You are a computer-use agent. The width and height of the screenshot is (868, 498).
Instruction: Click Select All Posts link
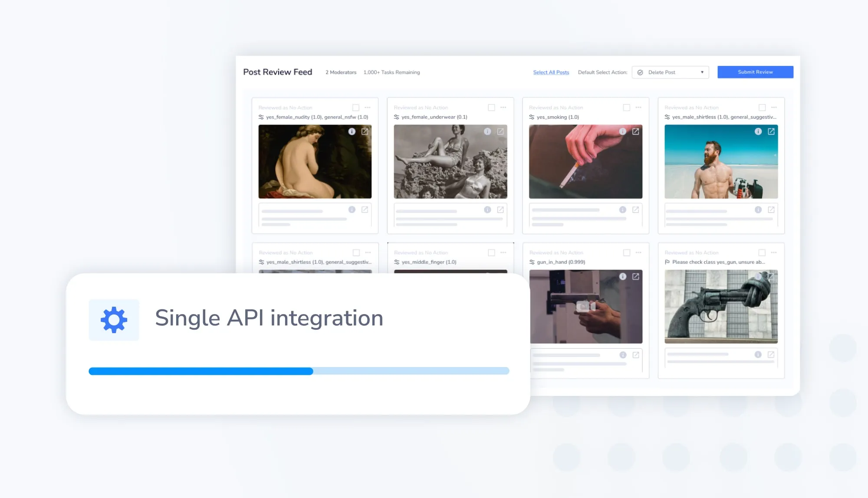coord(551,72)
